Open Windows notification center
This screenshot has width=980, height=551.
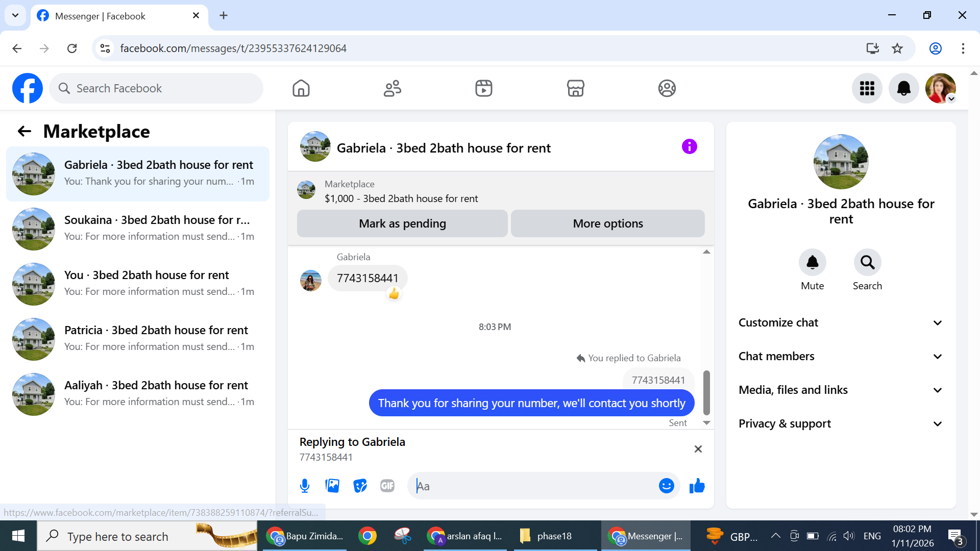pos(957,537)
